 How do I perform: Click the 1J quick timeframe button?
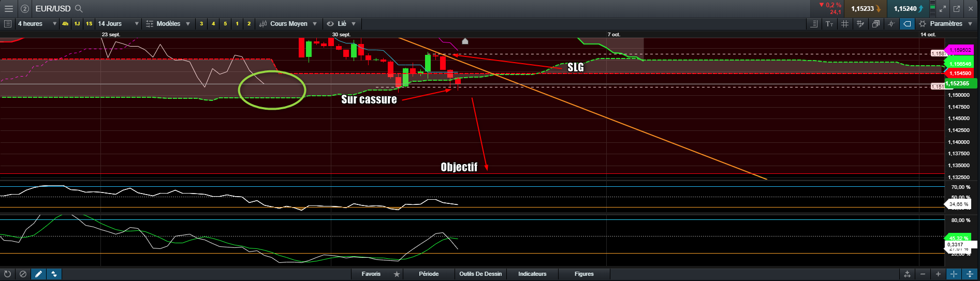pos(77,24)
